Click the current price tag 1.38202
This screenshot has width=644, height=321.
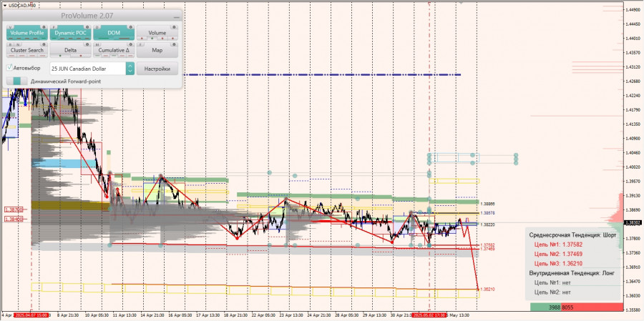point(633,222)
